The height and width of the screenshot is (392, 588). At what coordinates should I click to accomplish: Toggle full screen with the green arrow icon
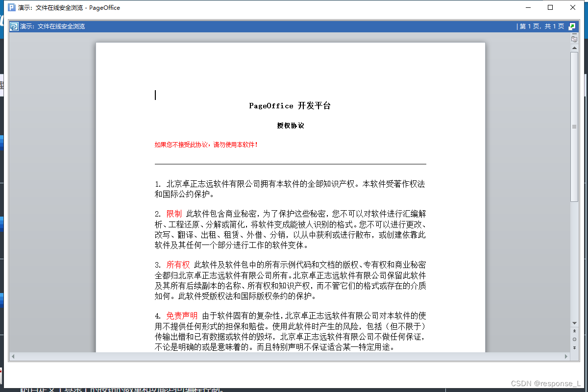[x=571, y=26]
